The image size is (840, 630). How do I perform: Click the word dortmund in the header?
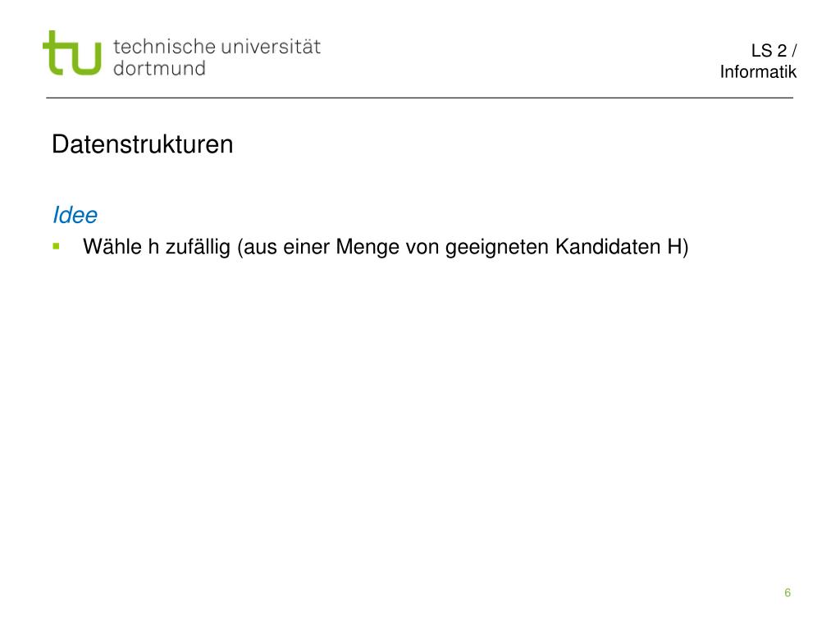point(160,69)
